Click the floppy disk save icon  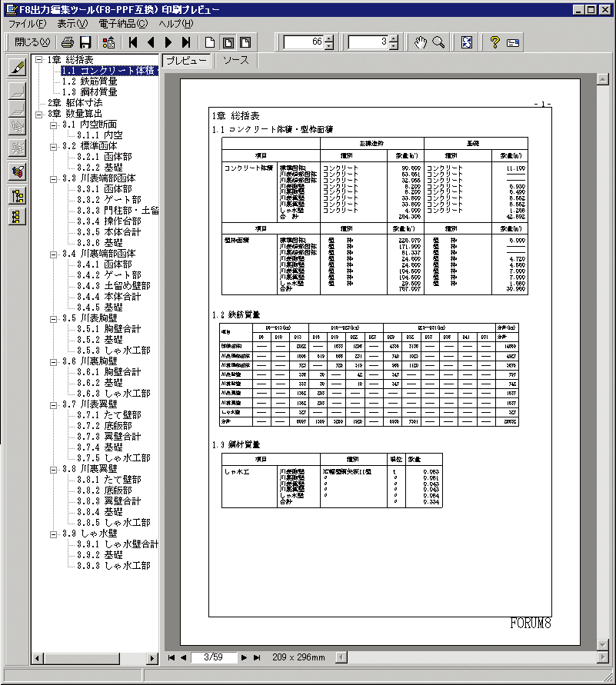(85, 42)
